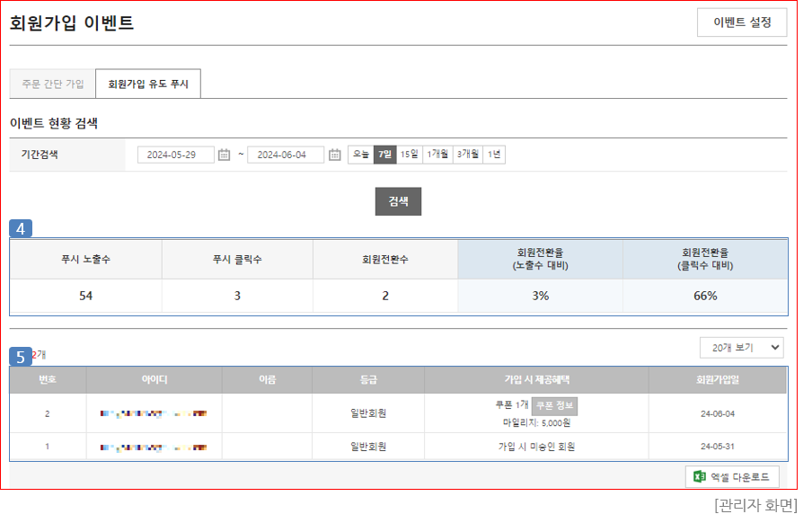Select the 7일 period option
Screen dimensions: 812x523
point(384,155)
